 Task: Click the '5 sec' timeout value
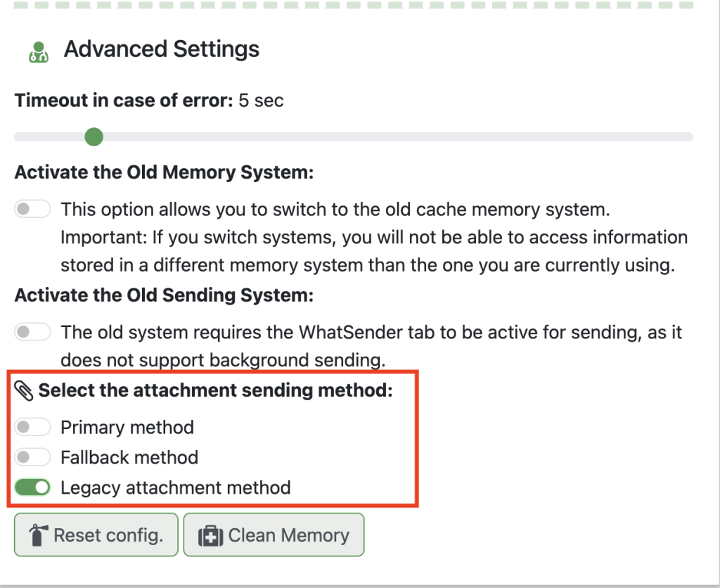261,101
